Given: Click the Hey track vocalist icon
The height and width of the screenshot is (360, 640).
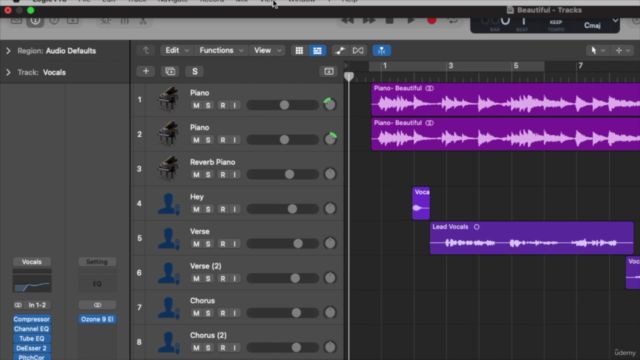Looking at the screenshot, I should tap(169, 203).
